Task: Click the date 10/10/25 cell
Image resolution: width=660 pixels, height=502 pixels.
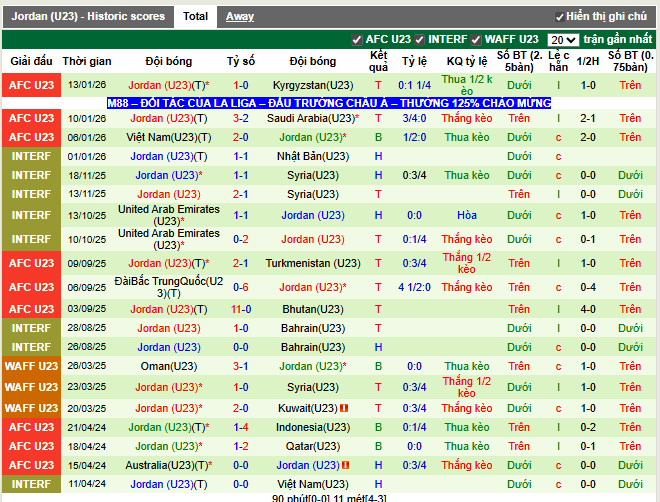Action: pos(87,239)
